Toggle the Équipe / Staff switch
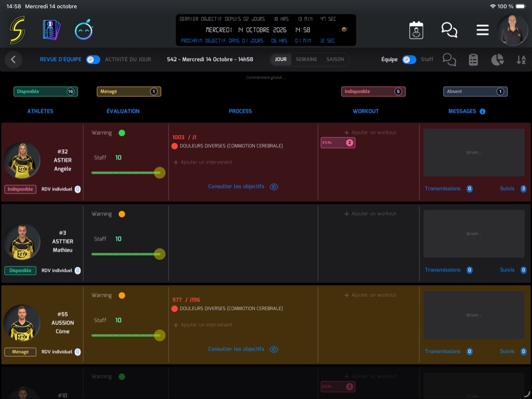 [409, 59]
